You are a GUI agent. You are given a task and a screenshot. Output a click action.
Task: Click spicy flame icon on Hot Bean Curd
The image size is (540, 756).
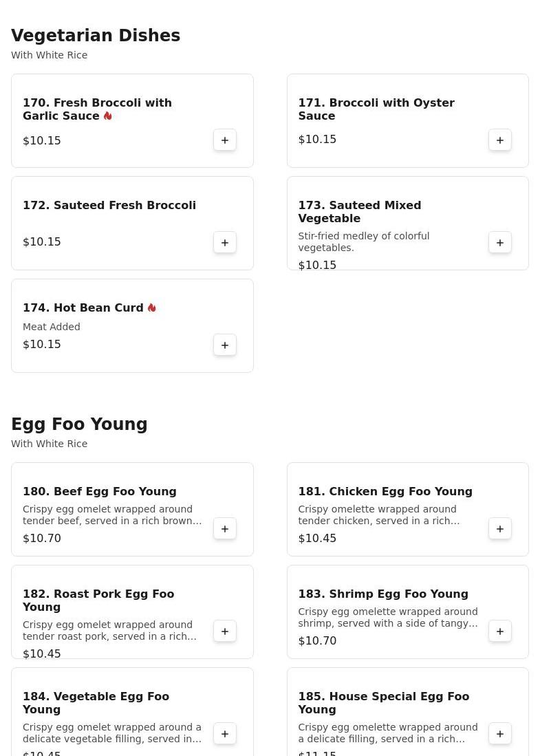[152, 307]
